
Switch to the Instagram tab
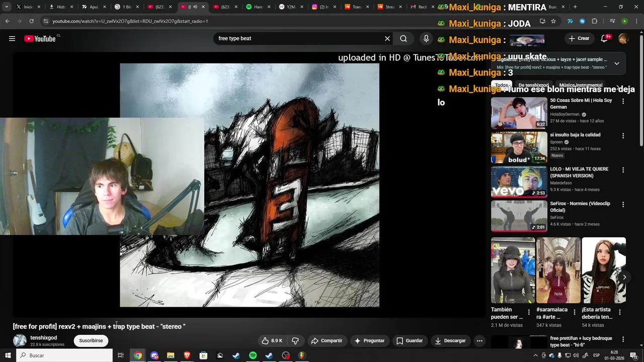pos(324,7)
